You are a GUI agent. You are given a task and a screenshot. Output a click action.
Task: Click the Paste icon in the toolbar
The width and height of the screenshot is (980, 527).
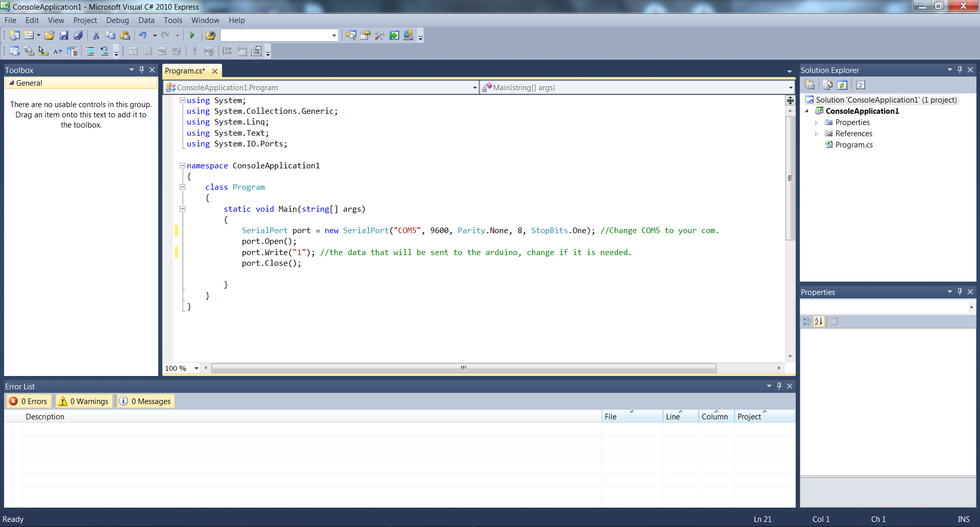[125, 35]
